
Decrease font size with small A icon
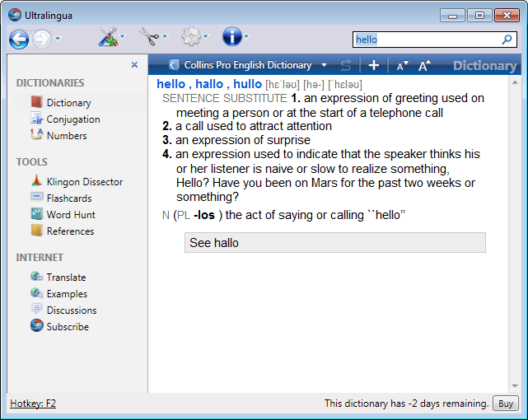click(x=403, y=66)
